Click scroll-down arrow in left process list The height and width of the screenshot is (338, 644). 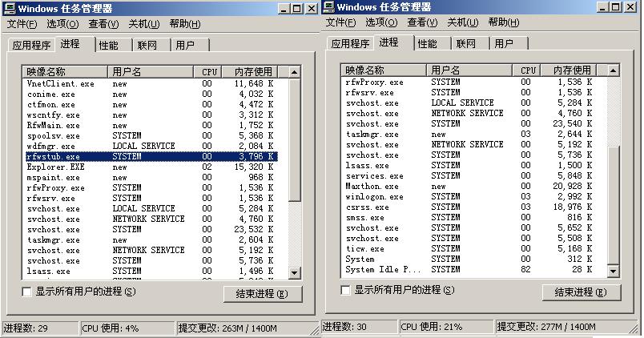(x=294, y=273)
